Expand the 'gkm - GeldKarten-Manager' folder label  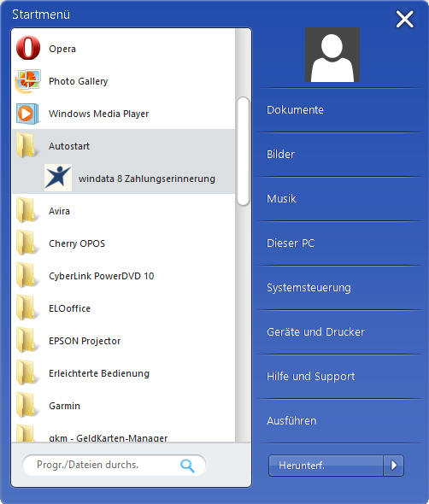108,437
